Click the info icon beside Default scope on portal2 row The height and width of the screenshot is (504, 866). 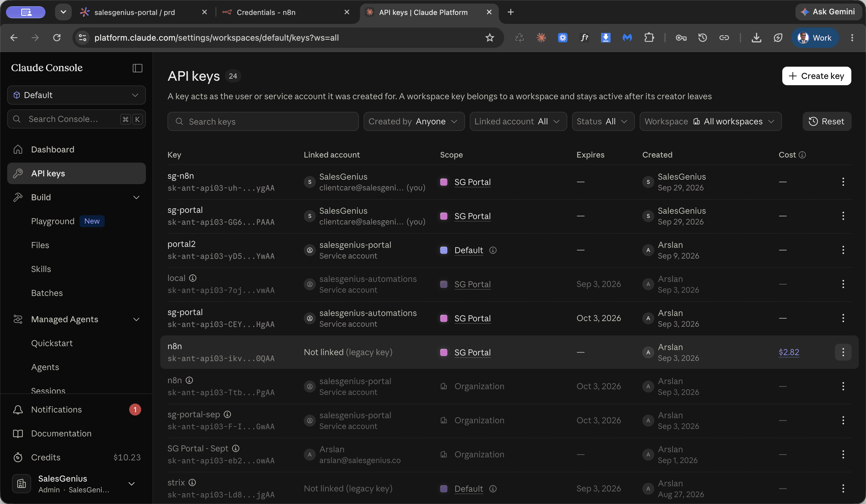pos(493,250)
